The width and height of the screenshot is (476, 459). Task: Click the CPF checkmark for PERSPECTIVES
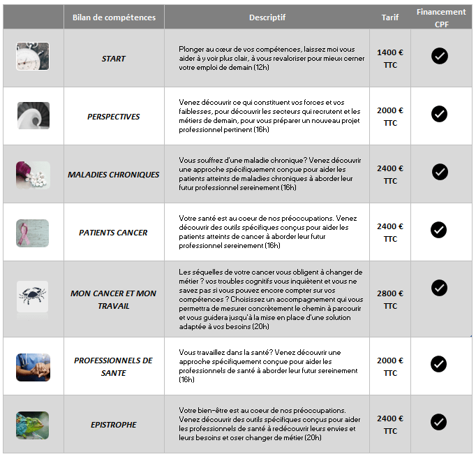tap(439, 113)
